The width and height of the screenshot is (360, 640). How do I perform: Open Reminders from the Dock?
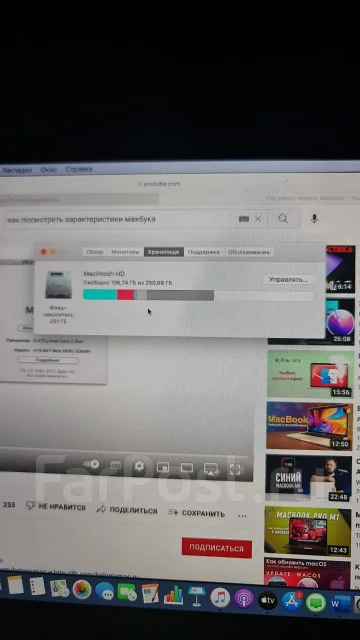pos(37,586)
